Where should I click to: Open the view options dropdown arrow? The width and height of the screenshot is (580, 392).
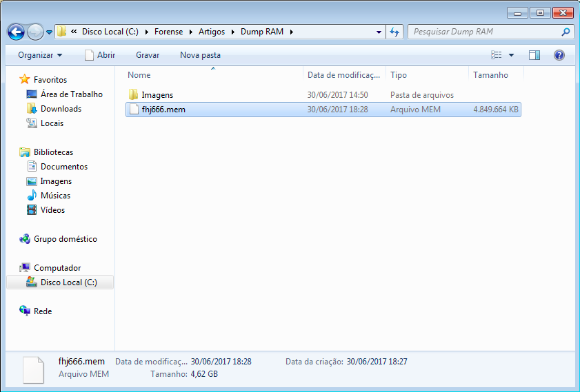(511, 55)
